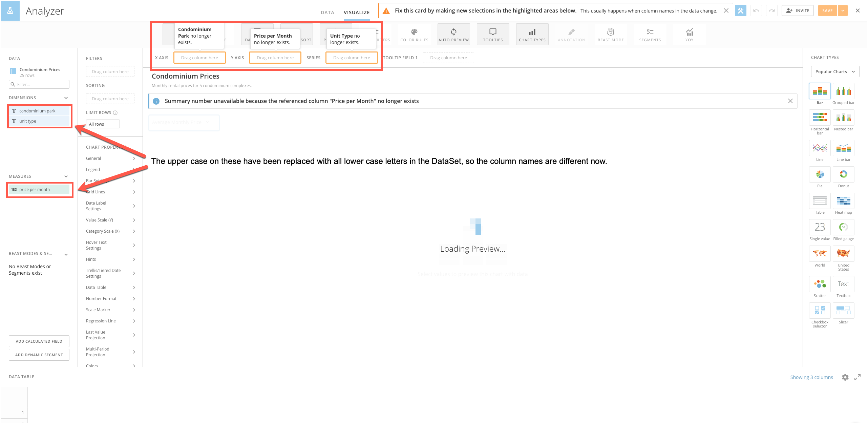Click the Add Calculated Field button

pos(39,341)
